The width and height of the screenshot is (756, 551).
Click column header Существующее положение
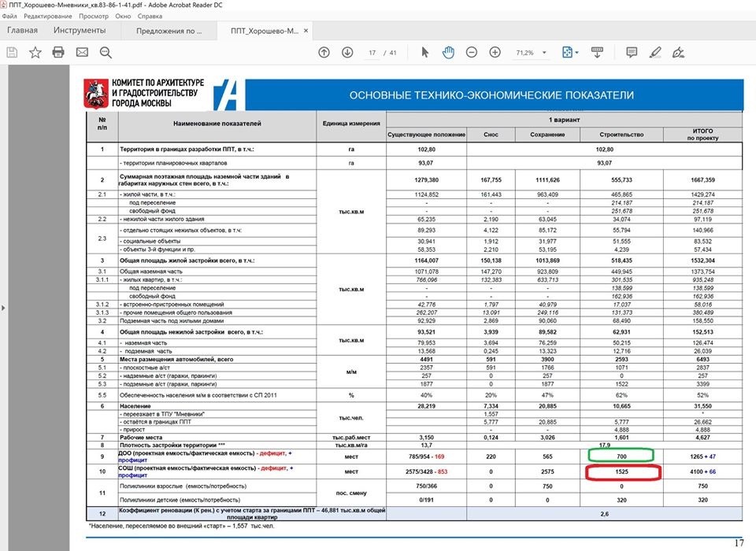426,135
